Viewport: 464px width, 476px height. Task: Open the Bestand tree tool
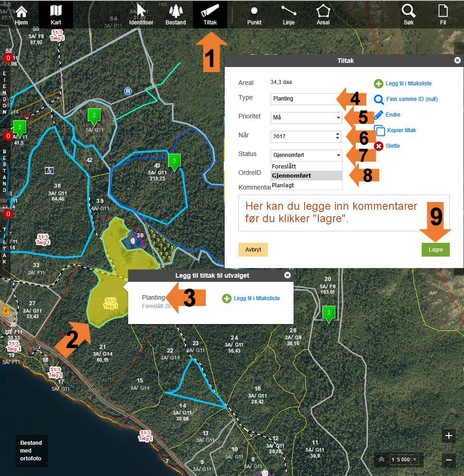(x=175, y=14)
